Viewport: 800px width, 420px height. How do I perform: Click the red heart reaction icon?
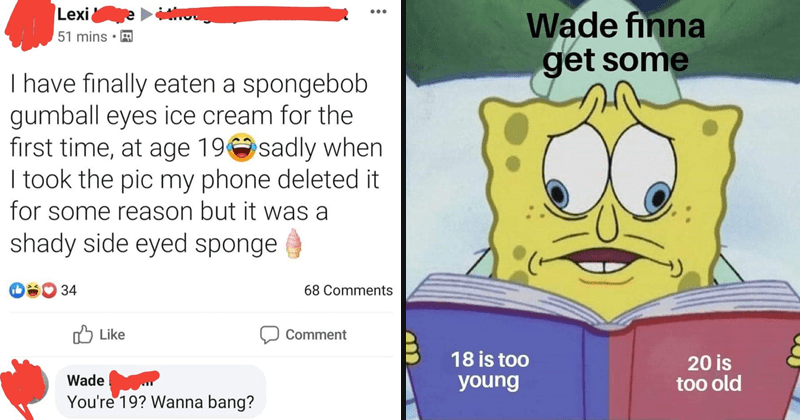point(48,290)
